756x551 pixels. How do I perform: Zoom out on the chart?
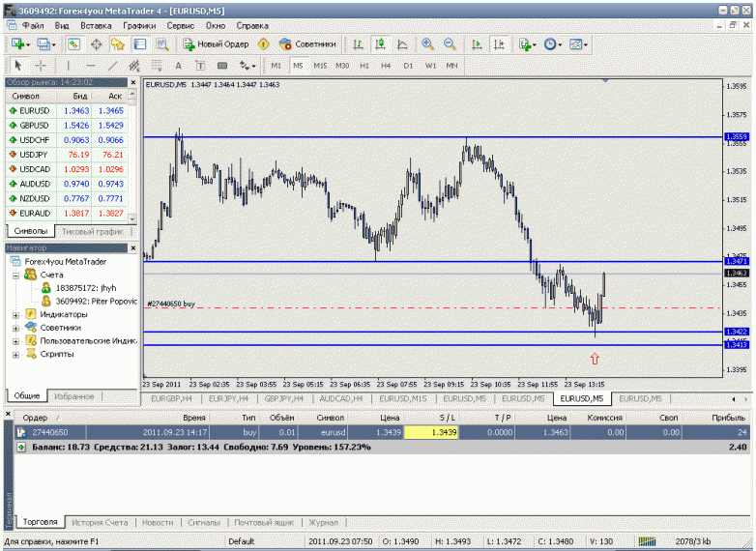pos(450,44)
